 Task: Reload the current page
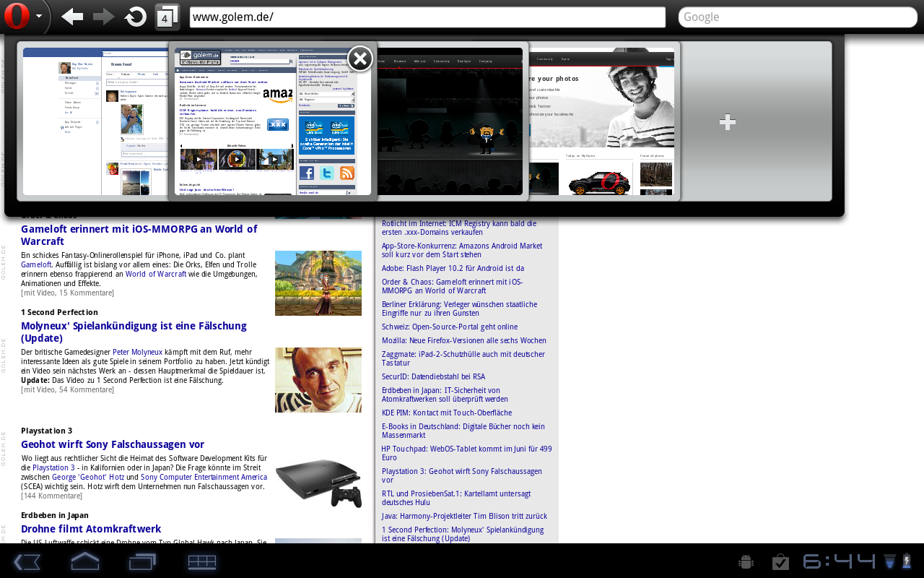(x=134, y=16)
